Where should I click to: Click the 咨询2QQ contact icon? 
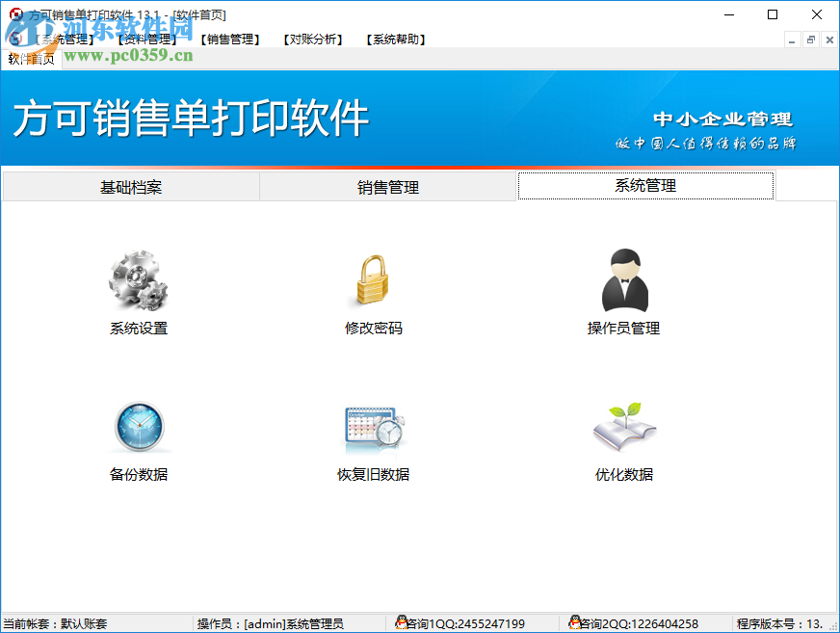[x=574, y=622]
